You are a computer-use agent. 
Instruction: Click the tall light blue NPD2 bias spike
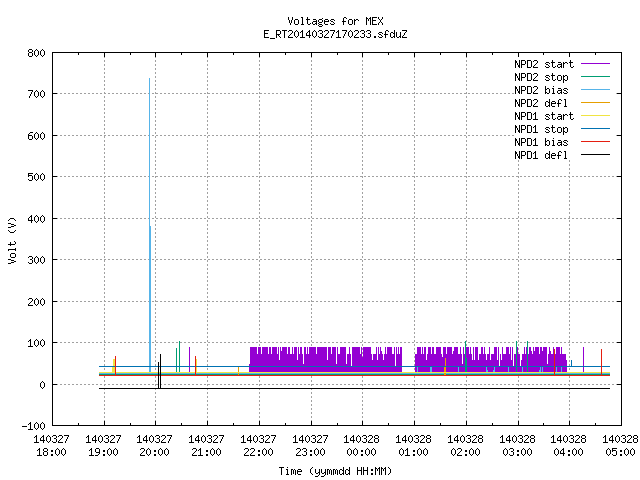click(x=150, y=224)
